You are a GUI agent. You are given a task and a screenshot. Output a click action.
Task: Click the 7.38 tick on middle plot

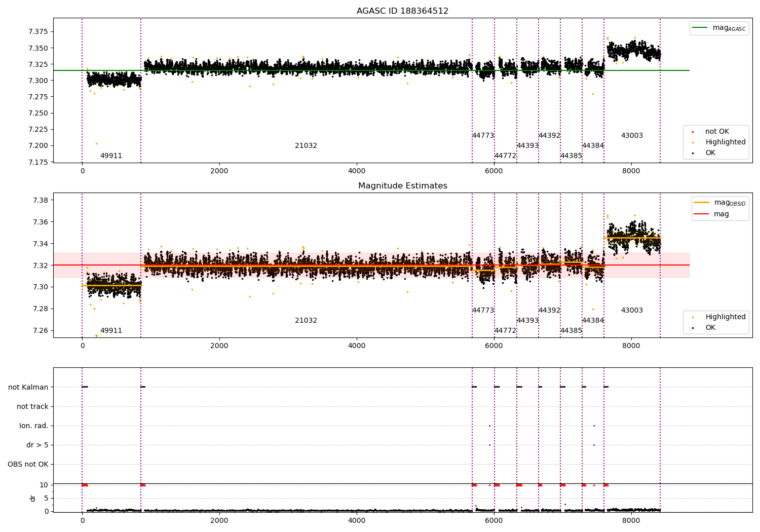(x=41, y=200)
